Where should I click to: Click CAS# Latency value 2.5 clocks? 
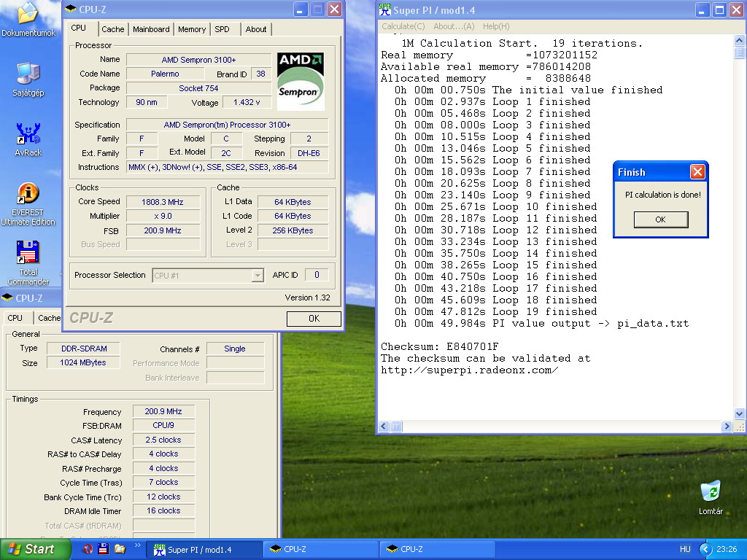(x=163, y=440)
